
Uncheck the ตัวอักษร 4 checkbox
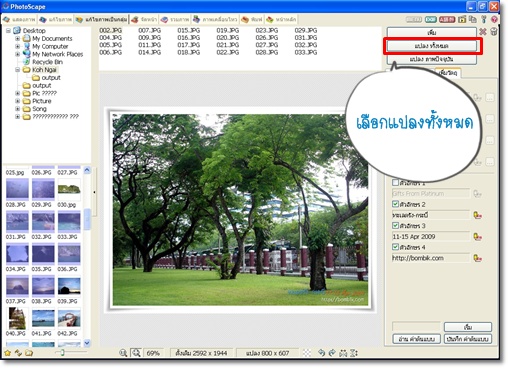(x=395, y=247)
